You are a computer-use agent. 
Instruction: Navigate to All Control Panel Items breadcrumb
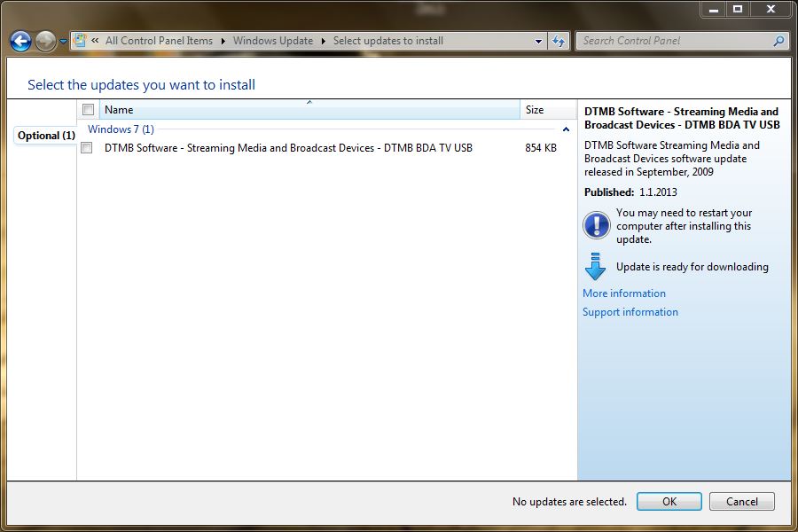click(x=159, y=41)
